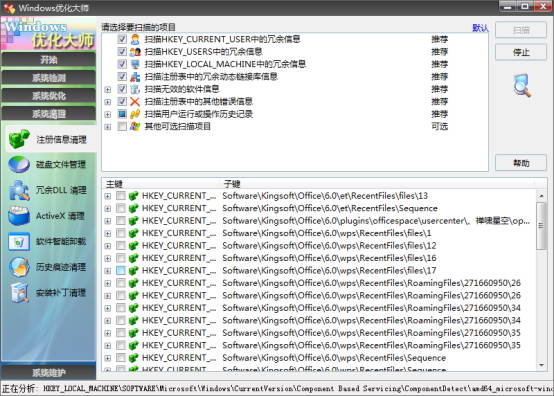Click the icon for 冗余动态链接库信息 item
This screenshot has width=554, height=396.
coord(135,77)
